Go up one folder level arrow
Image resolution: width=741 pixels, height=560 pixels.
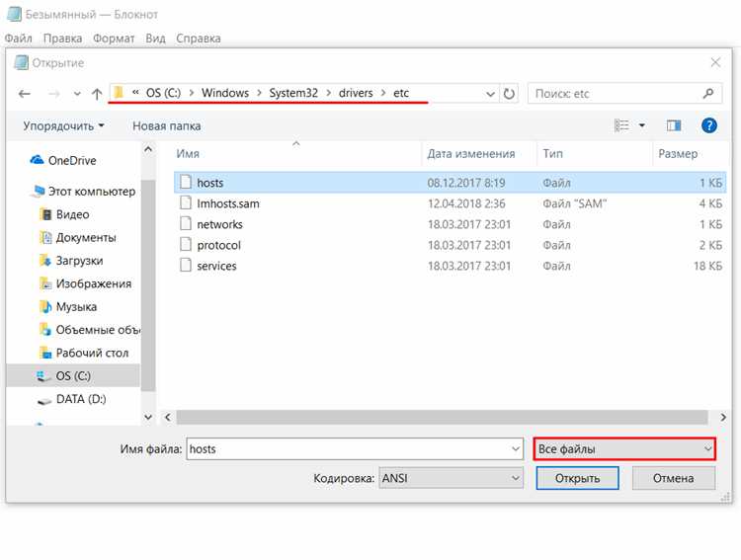97,94
